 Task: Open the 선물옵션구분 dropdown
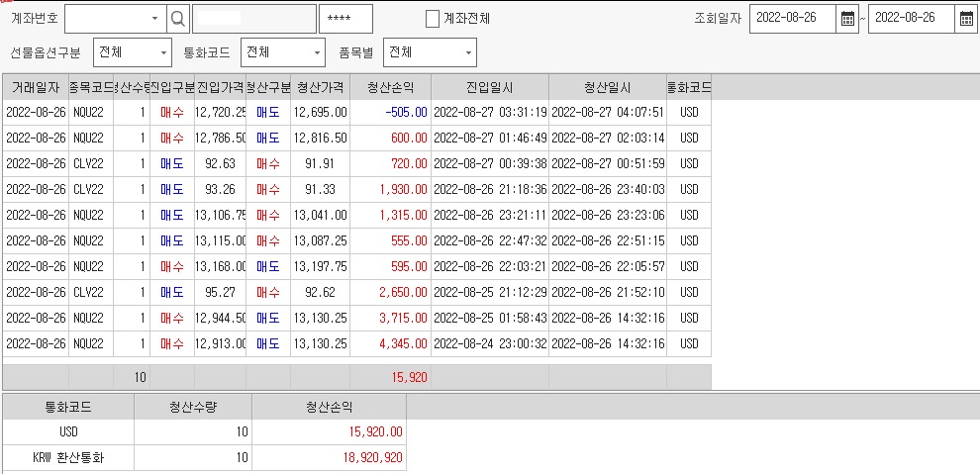pyautogui.click(x=163, y=52)
